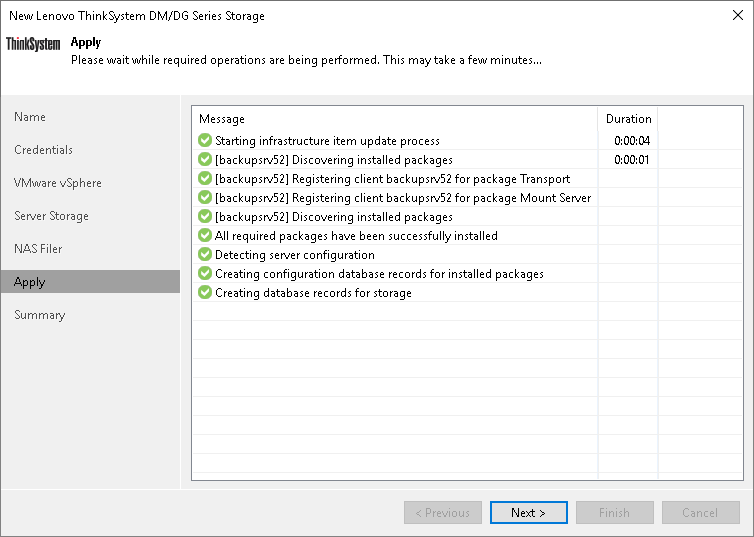Screen dimensions: 754x537
Task: Click the disabled Finish button
Action: pyautogui.click(x=615, y=512)
